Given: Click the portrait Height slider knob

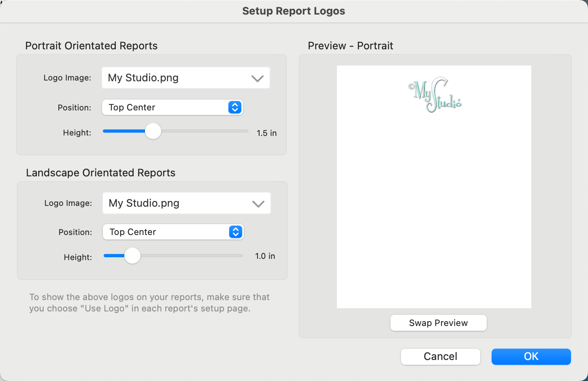Looking at the screenshot, I should 153,131.
